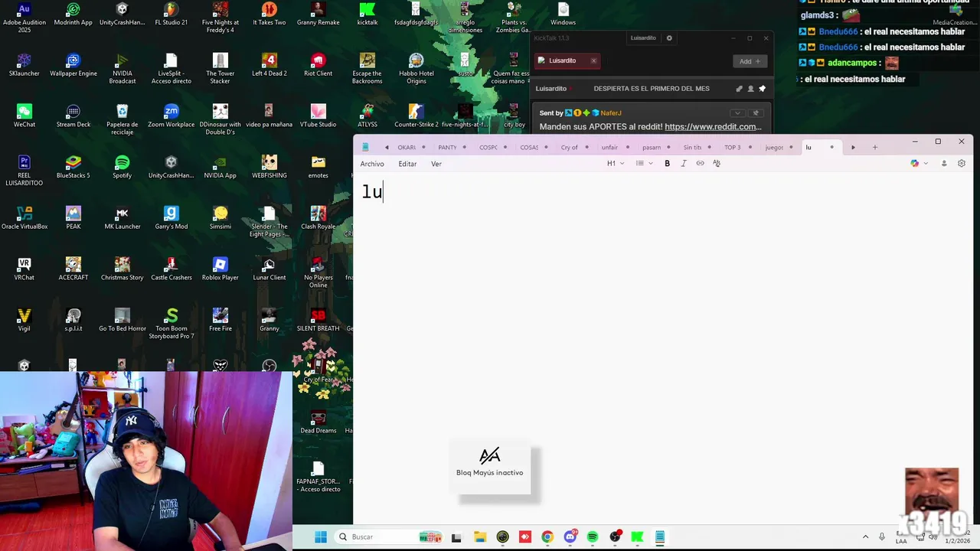Open the Windows Start menu
This screenshot has height=551, width=980.
tap(321, 536)
